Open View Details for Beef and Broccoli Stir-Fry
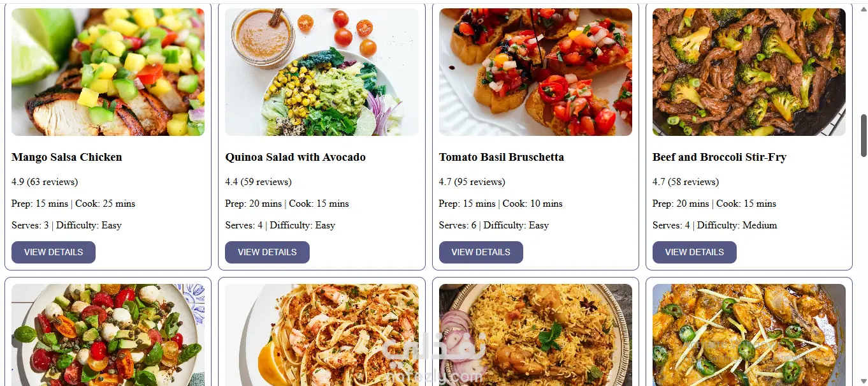Viewport: 868px width, 386px height. 694,252
